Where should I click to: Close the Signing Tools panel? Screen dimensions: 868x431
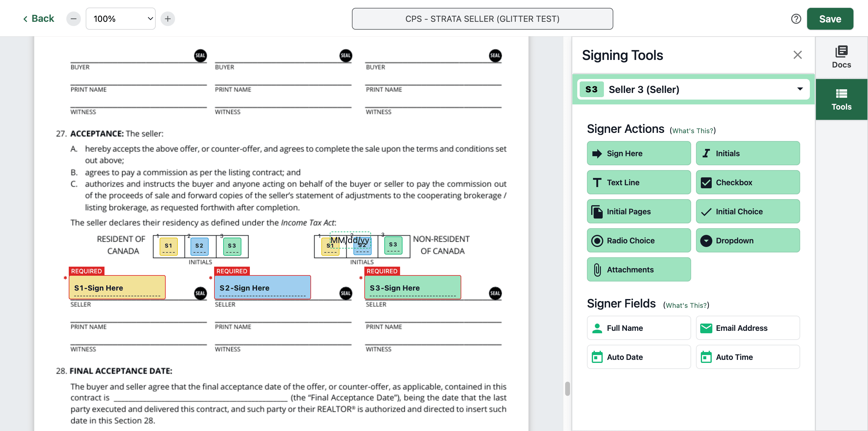coord(797,55)
